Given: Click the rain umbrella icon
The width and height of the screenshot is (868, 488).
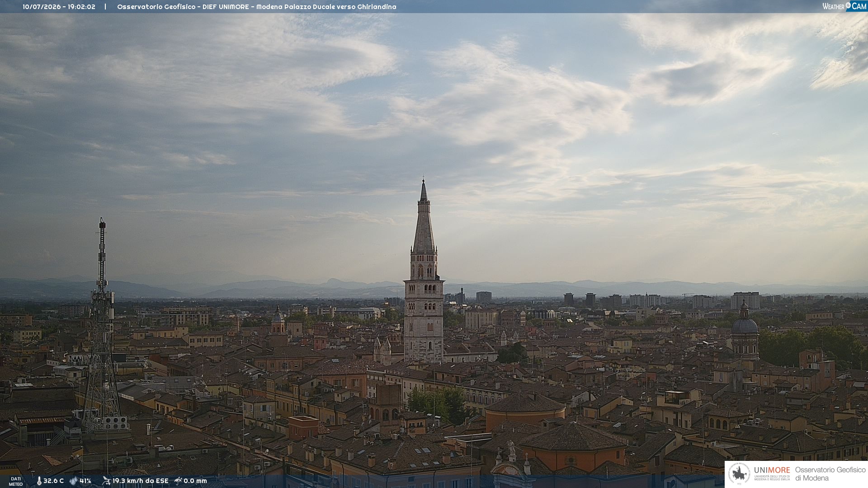Looking at the screenshot, I should [178, 481].
